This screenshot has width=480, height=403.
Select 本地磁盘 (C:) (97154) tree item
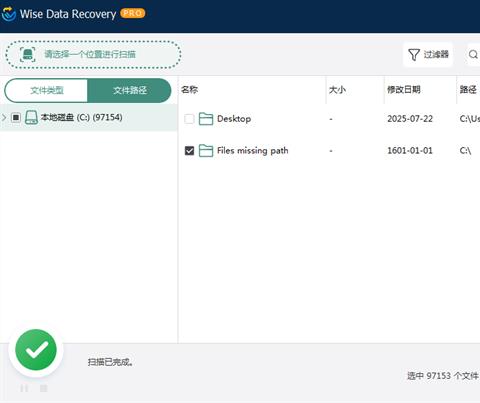point(88,117)
